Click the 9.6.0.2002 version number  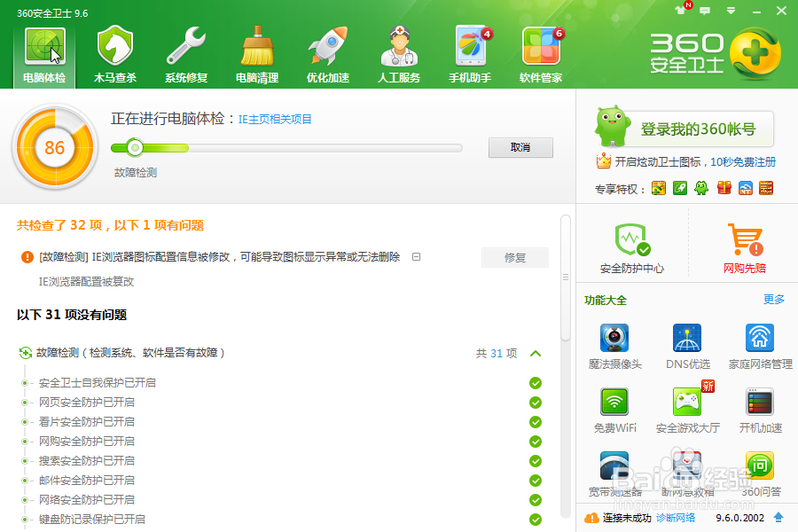tap(740, 518)
